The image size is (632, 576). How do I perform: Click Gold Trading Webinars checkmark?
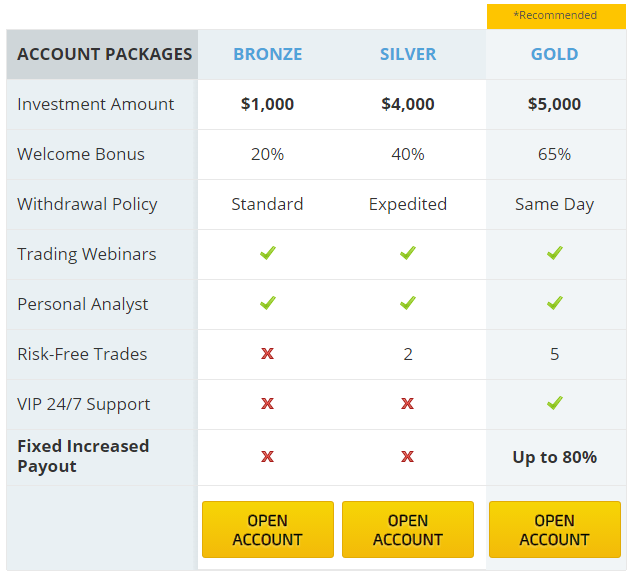tap(555, 253)
